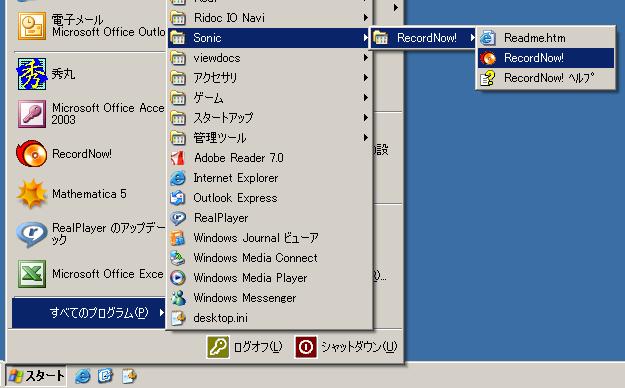Click Readme.htm icon in submenu
Screen dimensions: 625x388
[488, 38]
